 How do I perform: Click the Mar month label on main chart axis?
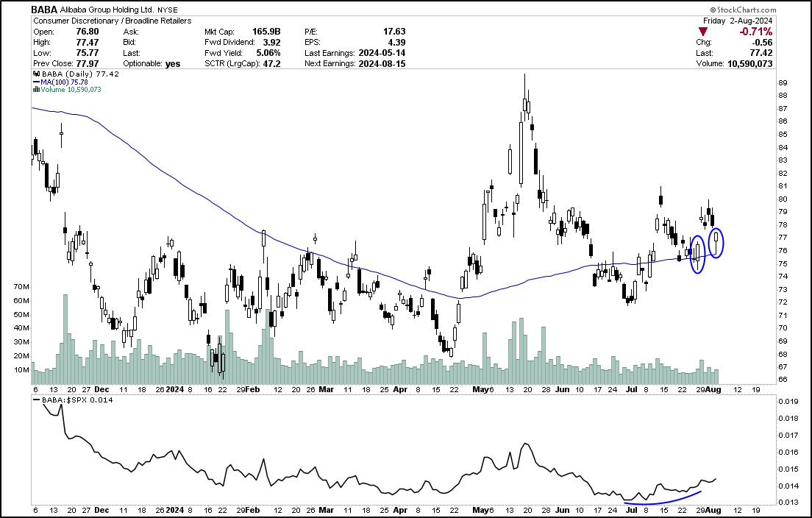tap(327, 389)
